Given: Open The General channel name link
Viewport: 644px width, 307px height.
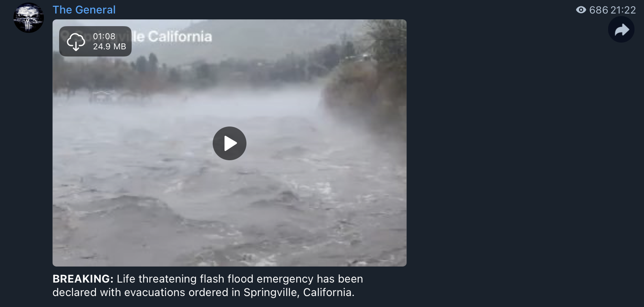Looking at the screenshot, I should [84, 10].
